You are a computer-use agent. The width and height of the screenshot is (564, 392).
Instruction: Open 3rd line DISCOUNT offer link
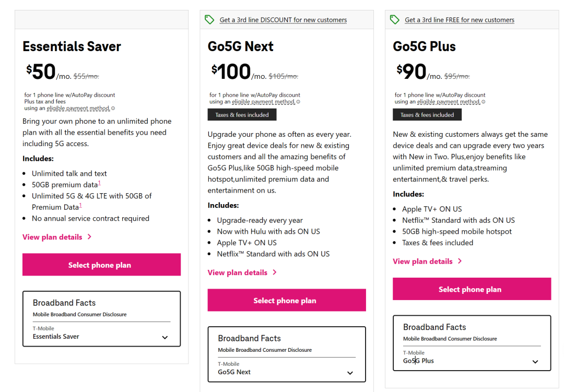tap(284, 20)
